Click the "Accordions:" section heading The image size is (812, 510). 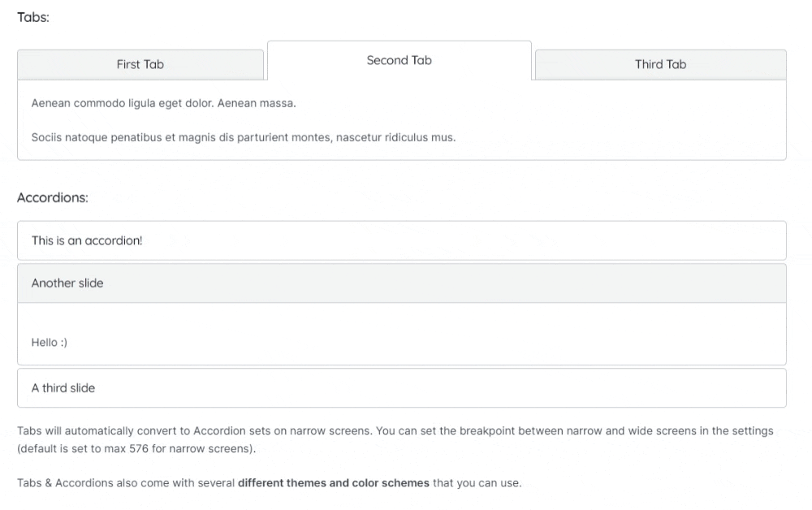[53, 197]
